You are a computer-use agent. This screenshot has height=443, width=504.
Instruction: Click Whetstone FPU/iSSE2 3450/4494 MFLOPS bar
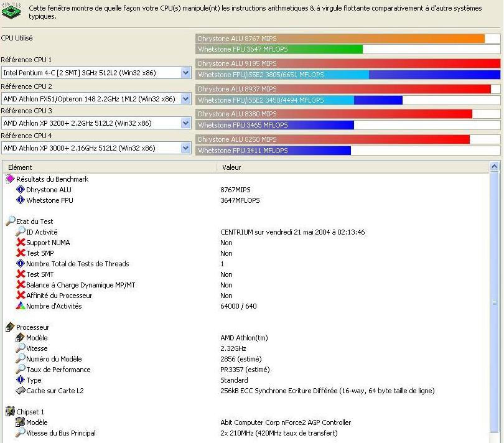coord(299,100)
